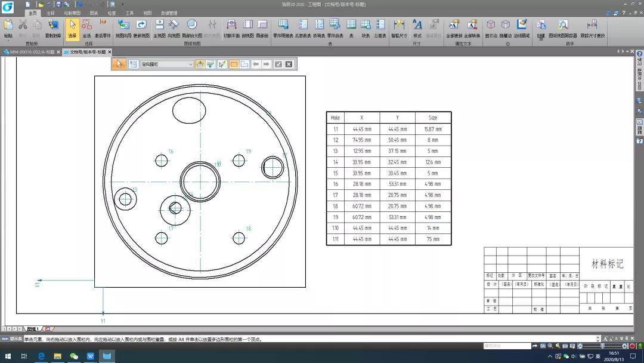
Task: Click the command finder search field
Action: [x=507, y=346]
